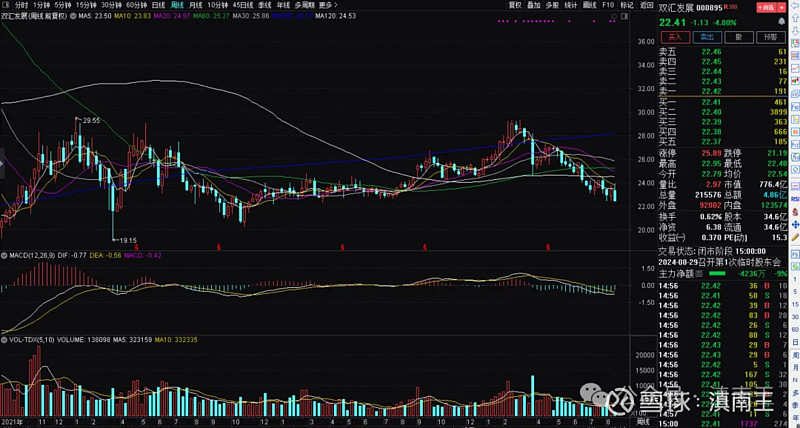Select the 15 minute sidebar shortcut
This screenshot has height=428, width=800.
(794, 304)
